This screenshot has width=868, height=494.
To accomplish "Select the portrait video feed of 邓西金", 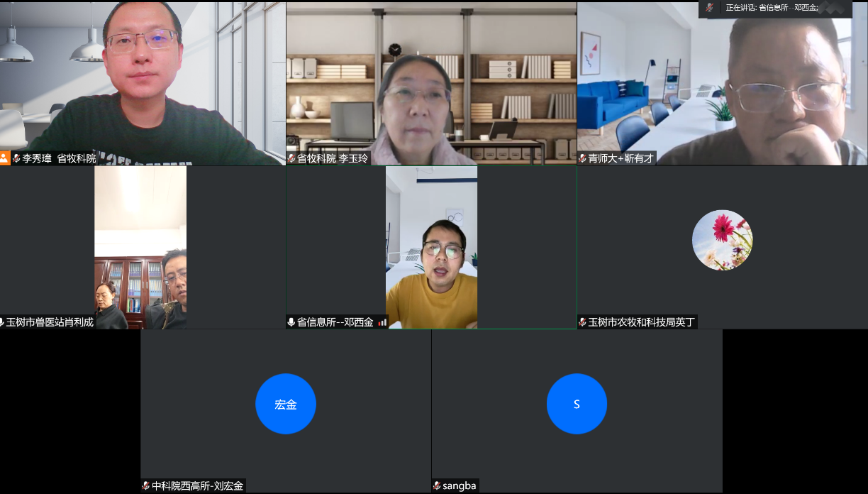I will pyautogui.click(x=431, y=248).
